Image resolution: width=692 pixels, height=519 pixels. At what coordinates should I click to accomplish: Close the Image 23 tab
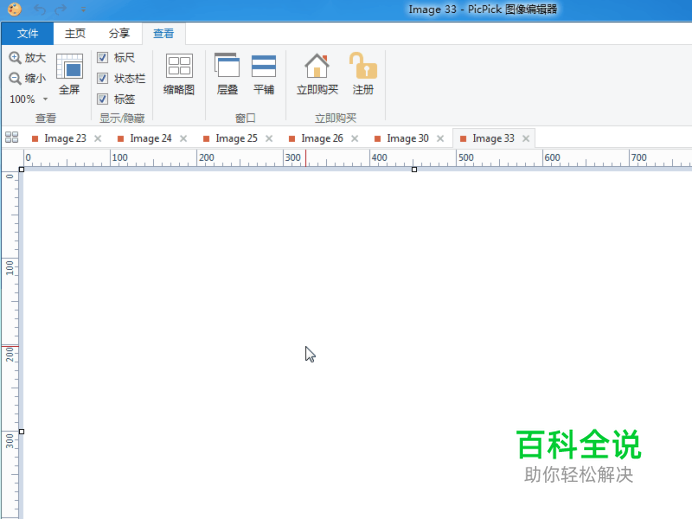[x=98, y=139]
